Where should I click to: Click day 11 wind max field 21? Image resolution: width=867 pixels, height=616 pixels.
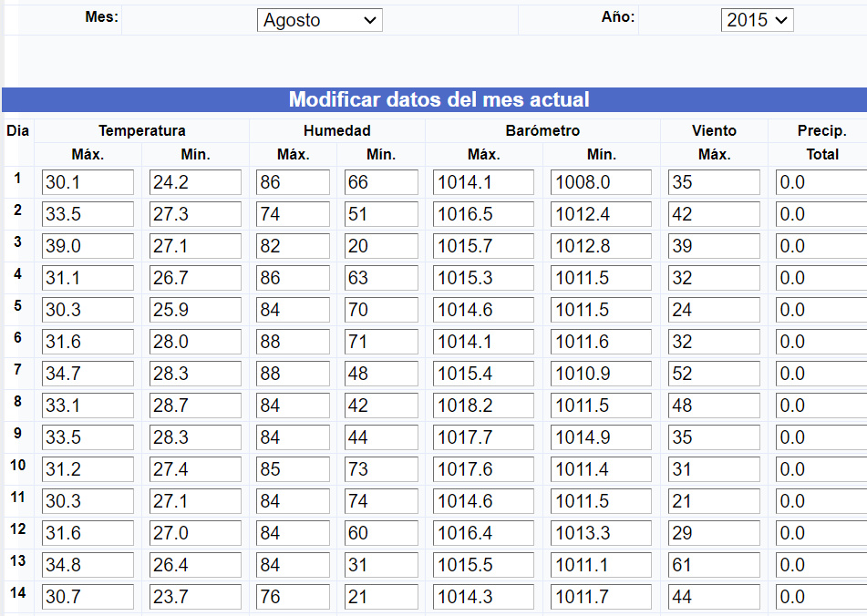coord(714,502)
